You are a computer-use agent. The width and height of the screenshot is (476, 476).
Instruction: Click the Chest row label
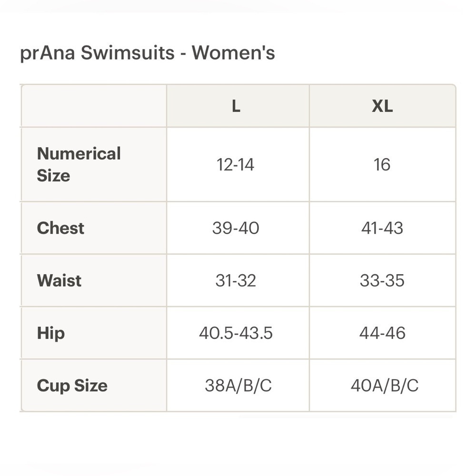pos(60,228)
